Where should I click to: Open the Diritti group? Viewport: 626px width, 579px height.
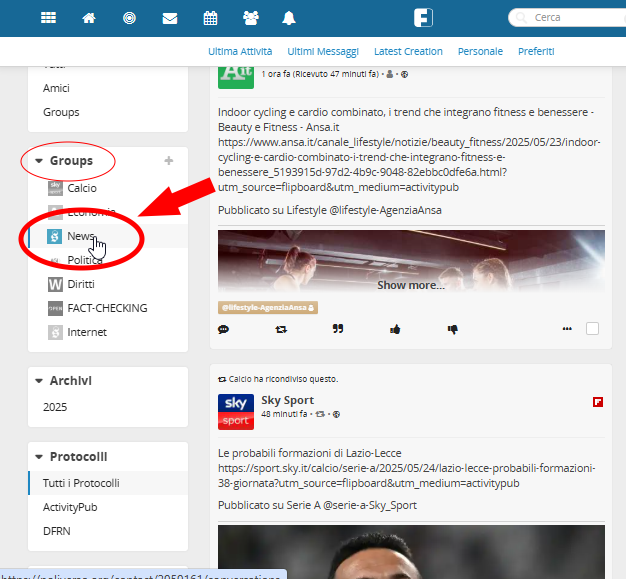click(x=81, y=284)
